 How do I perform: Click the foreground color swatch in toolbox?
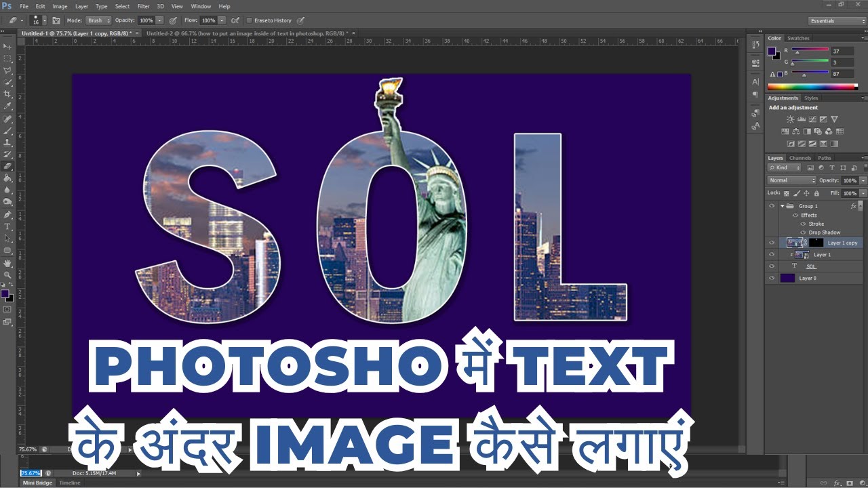tap(5, 293)
